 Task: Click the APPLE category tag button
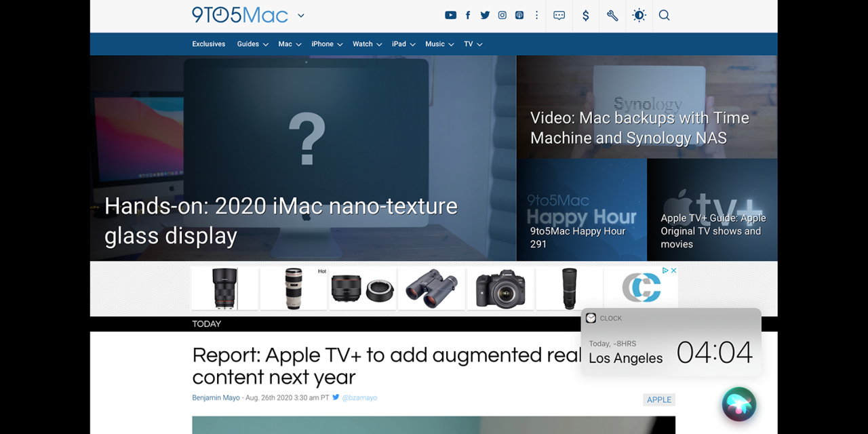click(658, 400)
